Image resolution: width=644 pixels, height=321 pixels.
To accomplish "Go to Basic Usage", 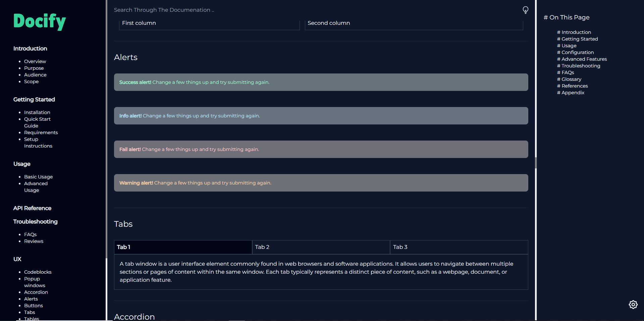I will [x=38, y=176].
